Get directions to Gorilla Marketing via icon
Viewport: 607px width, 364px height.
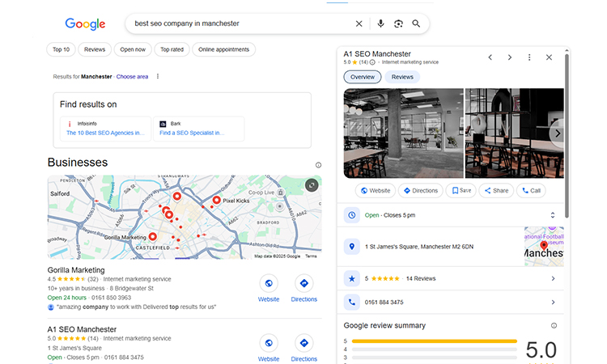303,284
